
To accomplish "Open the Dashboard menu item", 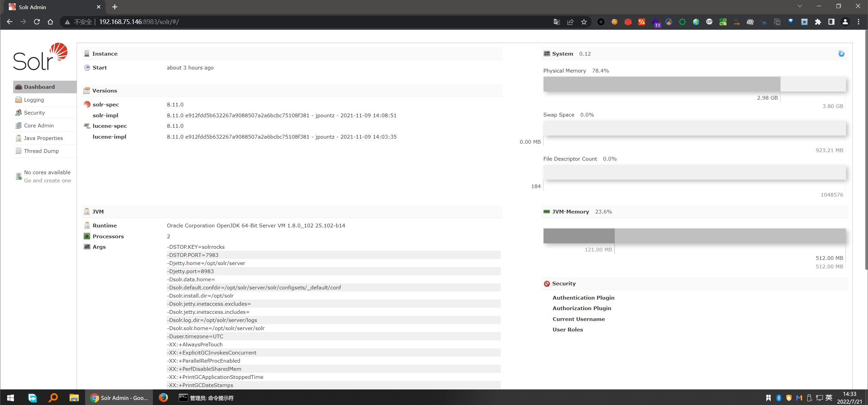I will tap(45, 87).
